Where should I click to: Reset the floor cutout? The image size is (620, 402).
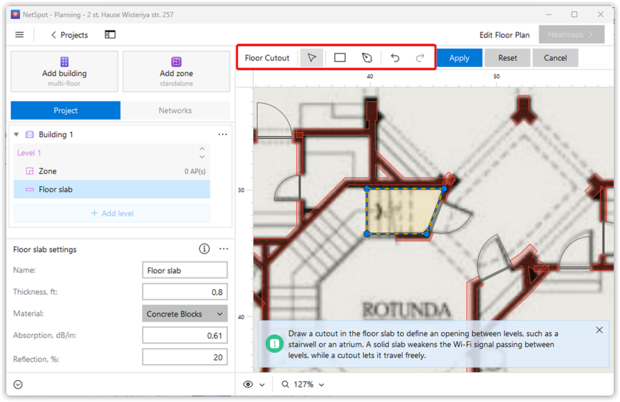[x=507, y=58]
